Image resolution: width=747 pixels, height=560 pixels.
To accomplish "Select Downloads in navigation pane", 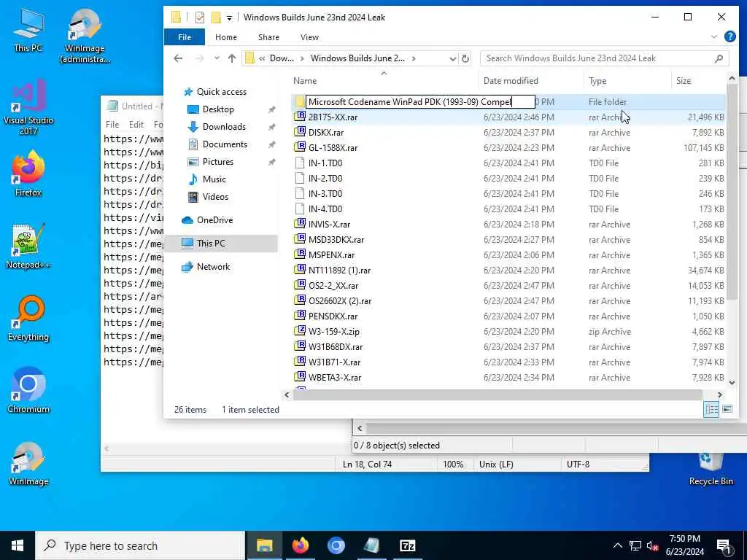I will pos(224,127).
